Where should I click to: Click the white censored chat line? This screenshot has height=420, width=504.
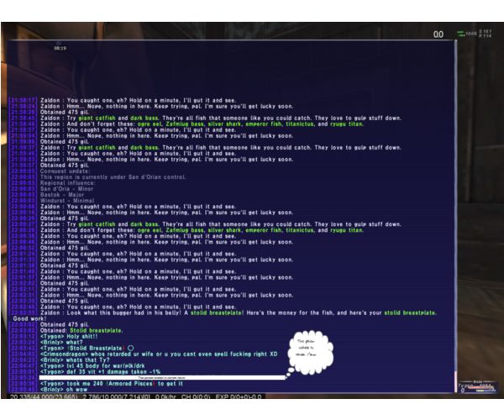point(162,378)
